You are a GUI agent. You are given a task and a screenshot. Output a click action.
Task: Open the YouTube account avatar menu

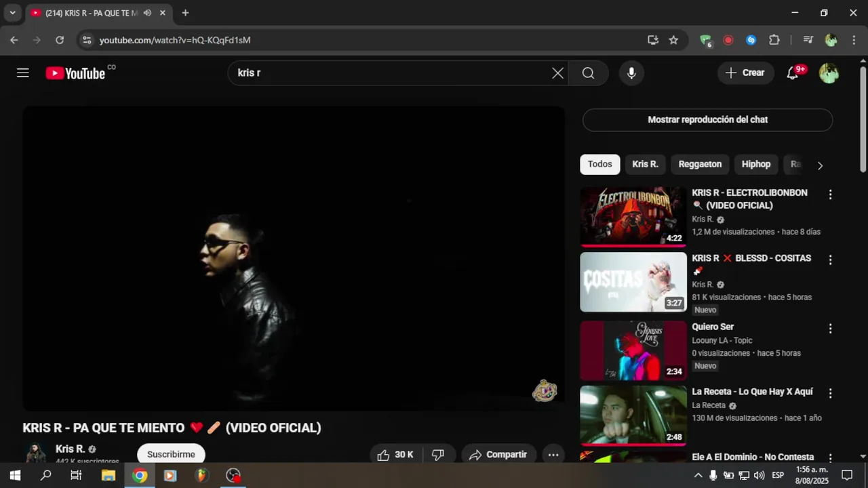click(x=829, y=73)
